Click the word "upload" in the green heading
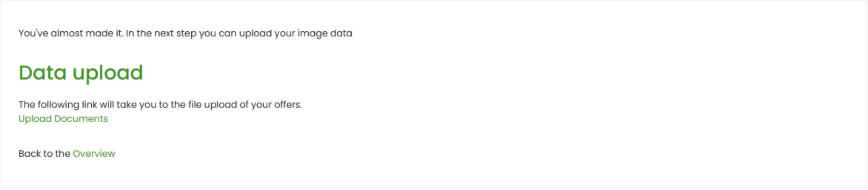The image size is (868, 190). (x=108, y=73)
